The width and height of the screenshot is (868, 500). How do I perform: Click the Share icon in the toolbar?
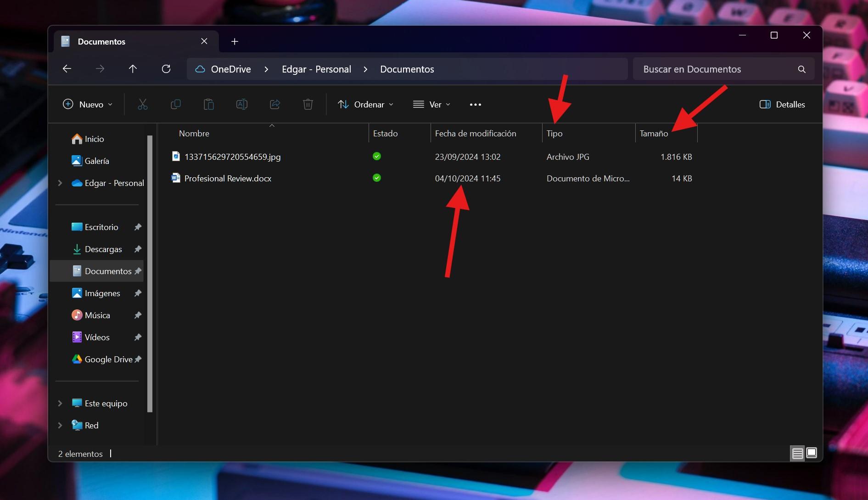[x=275, y=104]
